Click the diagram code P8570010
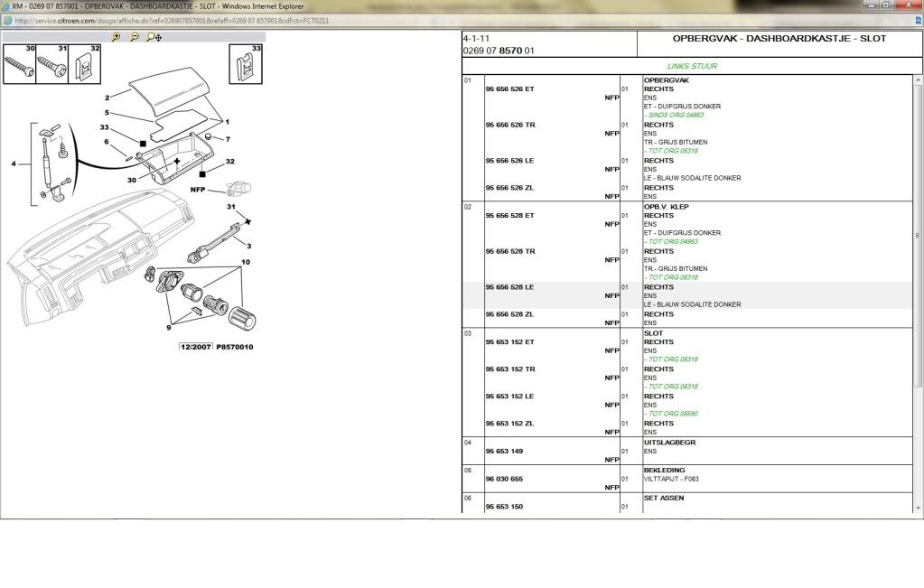Screen dimensions: 924x588 point(235,347)
